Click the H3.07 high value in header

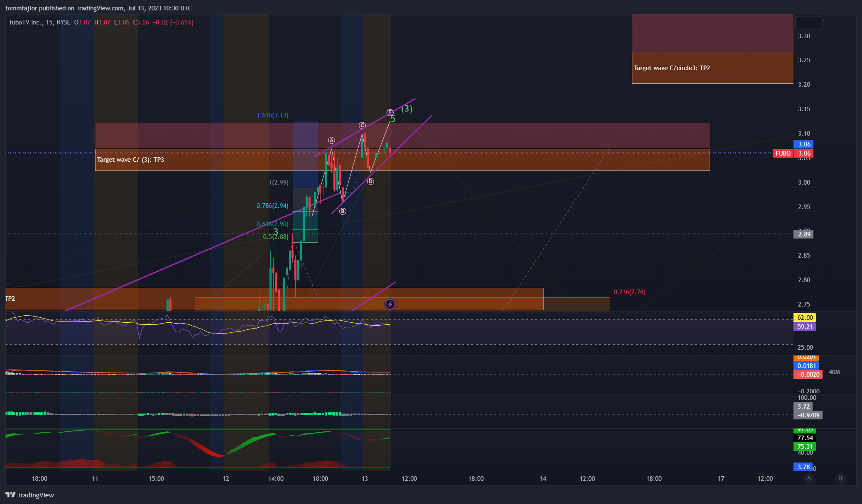click(x=102, y=22)
